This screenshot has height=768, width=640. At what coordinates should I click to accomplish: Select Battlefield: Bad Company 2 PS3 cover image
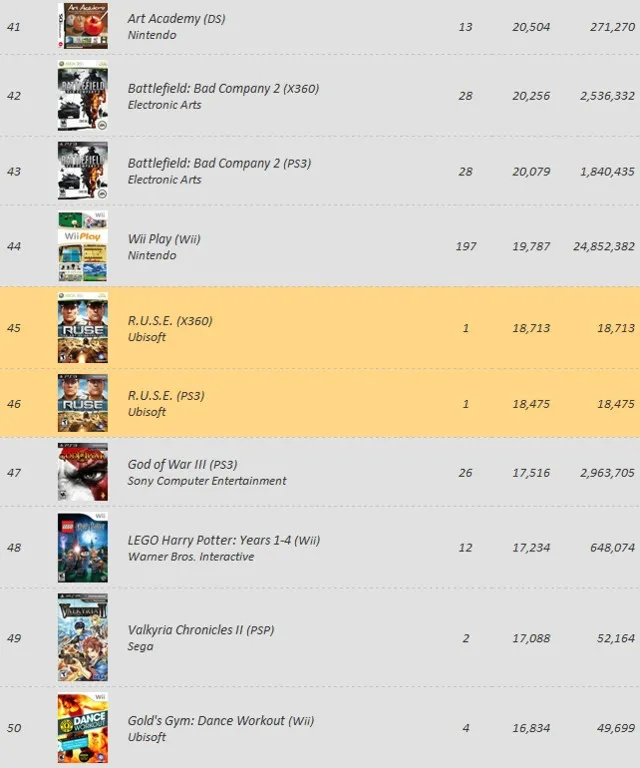(x=82, y=171)
